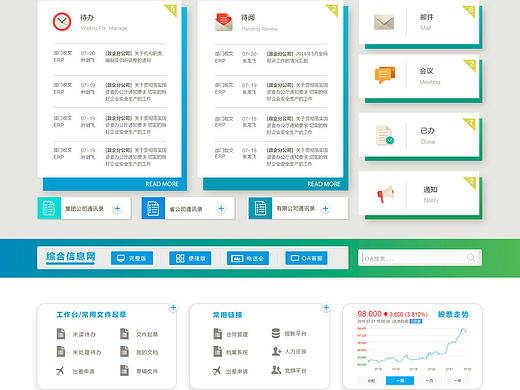520x390 pixels.
Task: Open 人力资源 person-plus icon
Action: click(276, 351)
